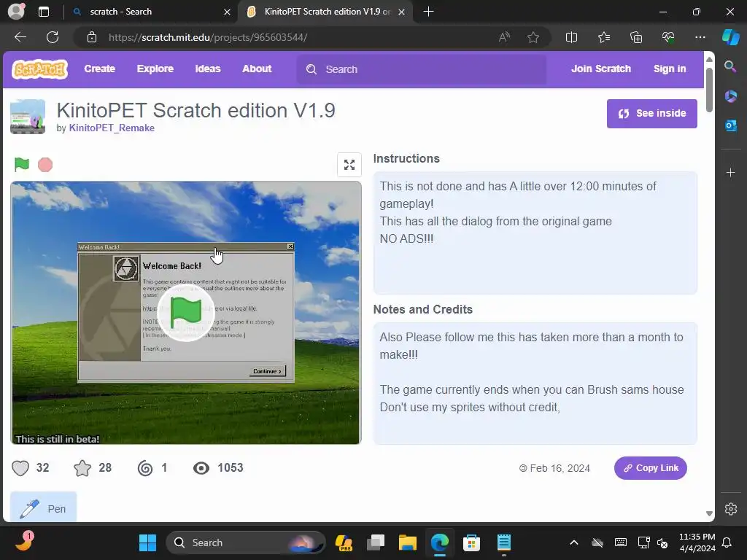Love this project with the heart icon
Screen dimensions: 747x560
(20, 468)
